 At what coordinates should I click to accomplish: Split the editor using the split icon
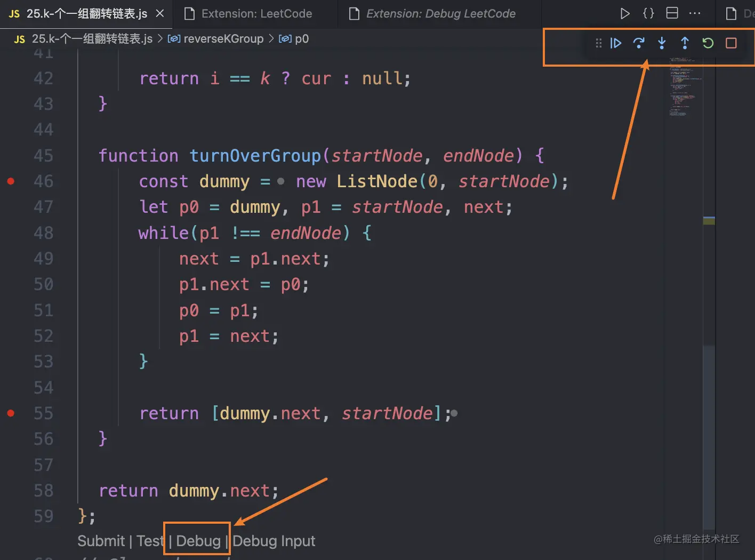point(672,13)
